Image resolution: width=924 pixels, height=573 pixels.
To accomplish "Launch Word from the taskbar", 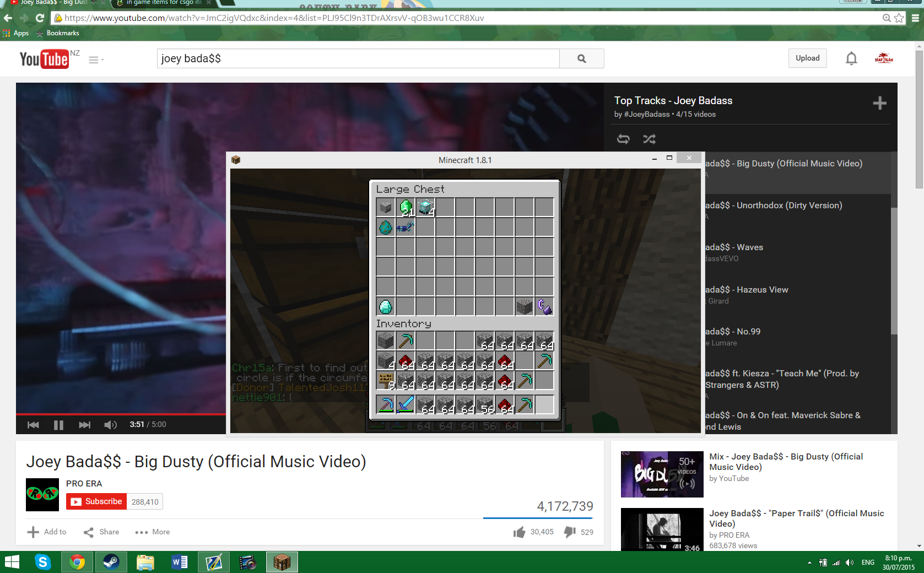I will coord(179,562).
